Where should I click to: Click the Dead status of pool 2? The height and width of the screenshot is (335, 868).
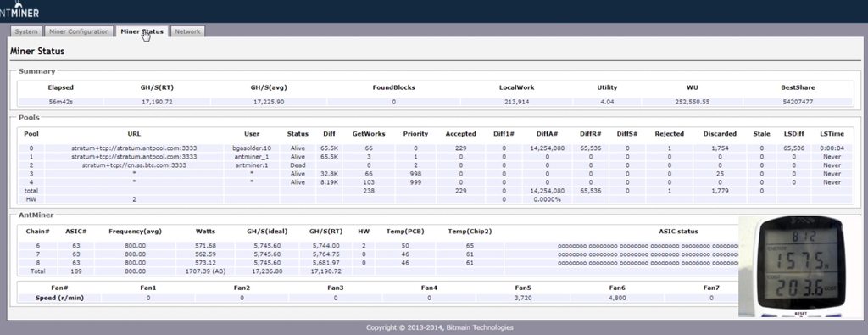pyautogui.click(x=298, y=165)
